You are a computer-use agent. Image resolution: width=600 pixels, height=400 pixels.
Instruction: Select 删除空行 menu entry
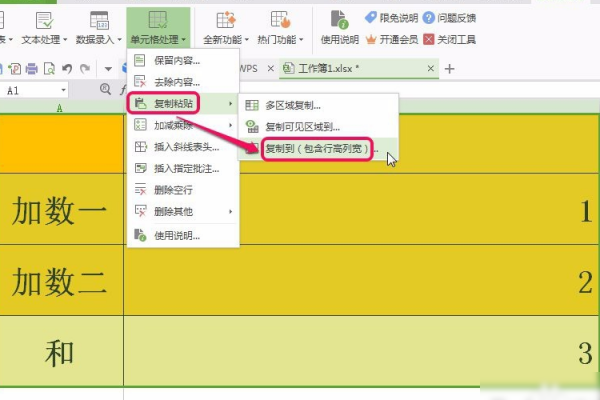[x=183, y=189]
